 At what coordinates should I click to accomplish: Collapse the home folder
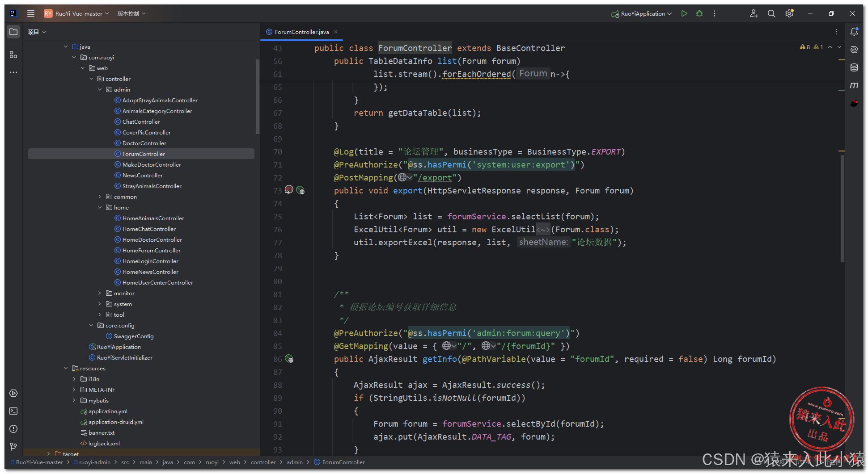point(100,207)
